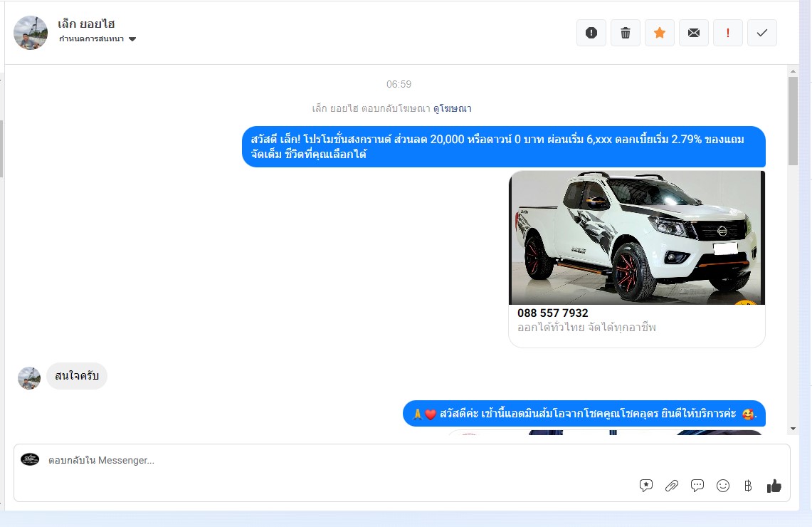The width and height of the screenshot is (812, 527).
Task: Delete conversation using the trash icon
Action: [x=625, y=33]
